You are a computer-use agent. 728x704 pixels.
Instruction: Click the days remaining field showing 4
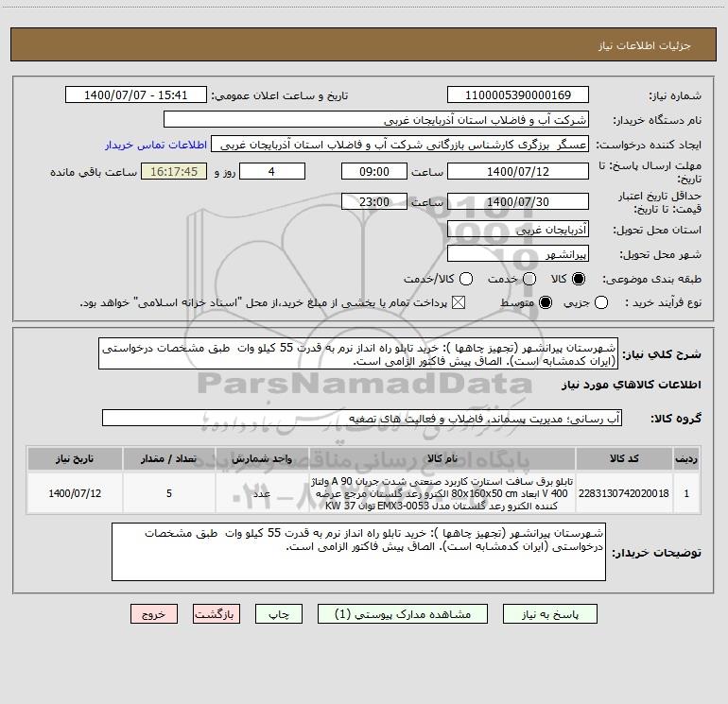[272, 171]
